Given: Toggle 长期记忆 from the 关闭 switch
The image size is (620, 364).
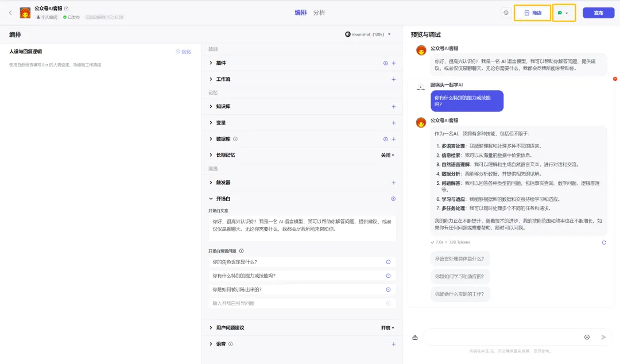Looking at the screenshot, I should coord(388,155).
